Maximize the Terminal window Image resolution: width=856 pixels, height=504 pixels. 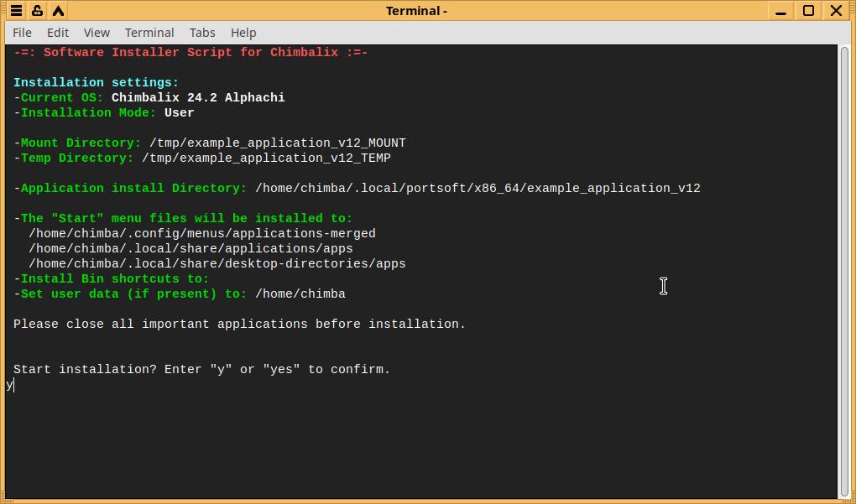tap(808, 11)
